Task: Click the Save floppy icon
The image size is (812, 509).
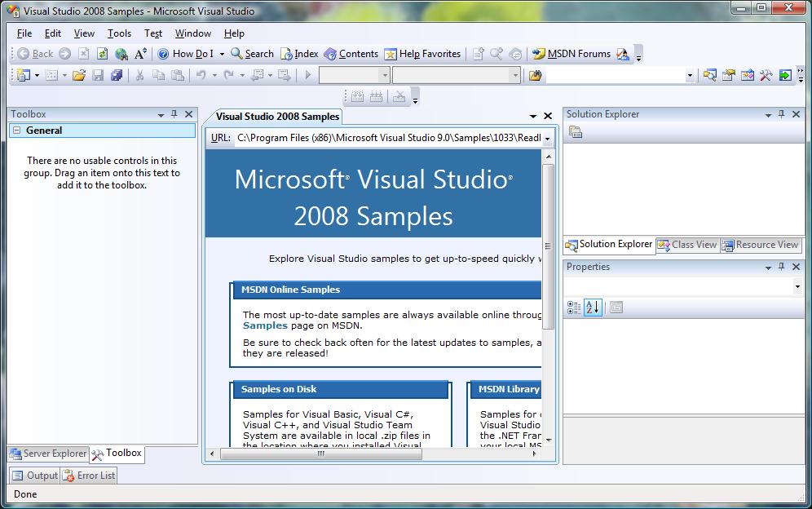Action: (98, 76)
